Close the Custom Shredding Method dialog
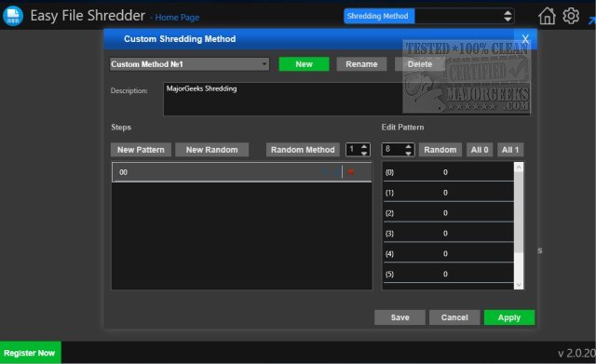596x364 pixels. pyautogui.click(x=525, y=39)
